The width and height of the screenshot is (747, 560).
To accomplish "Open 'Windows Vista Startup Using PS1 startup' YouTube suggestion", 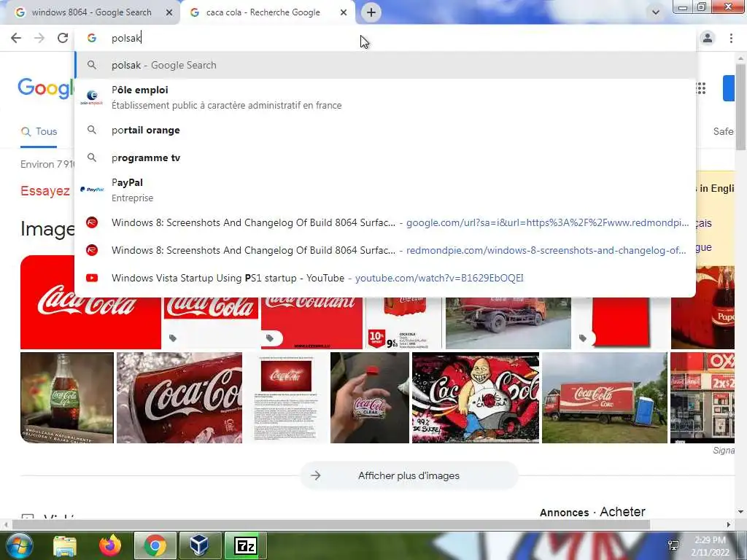I will (x=385, y=278).
